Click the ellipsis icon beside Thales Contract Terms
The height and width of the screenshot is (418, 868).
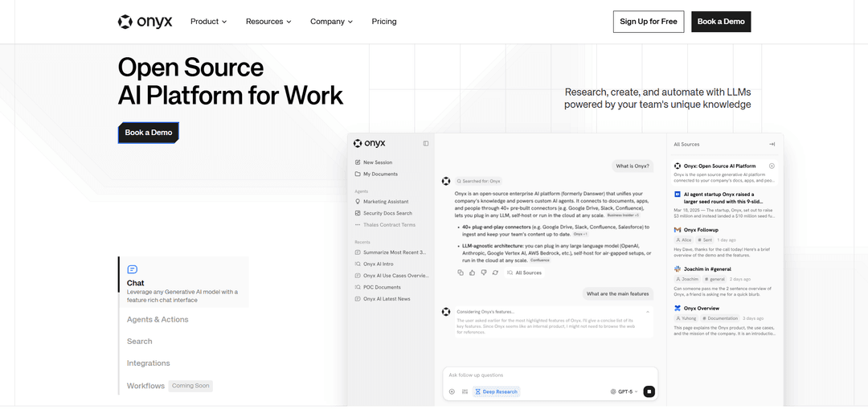coord(358,225)
